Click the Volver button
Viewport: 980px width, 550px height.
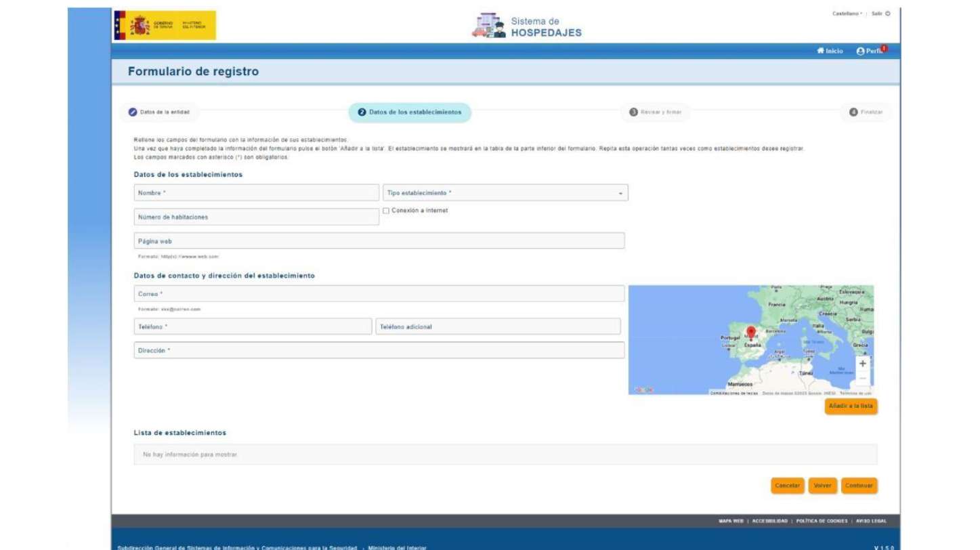click(823, 486)
